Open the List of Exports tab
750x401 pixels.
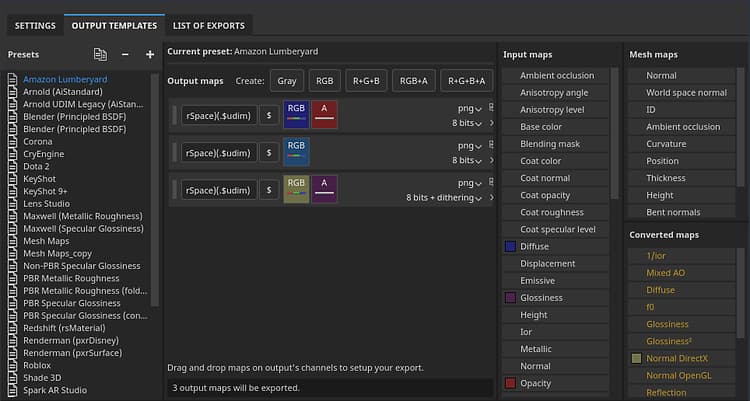tap(209, 25)
